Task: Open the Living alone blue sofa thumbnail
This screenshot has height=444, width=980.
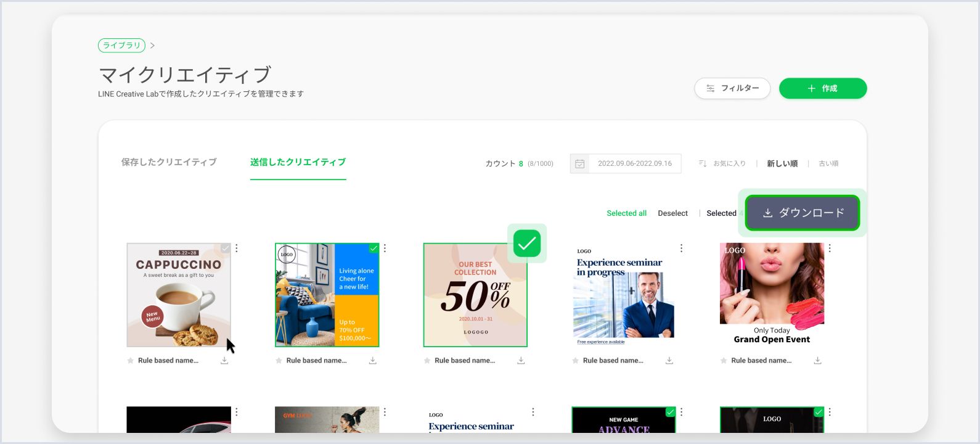Action: click(327, 295)
